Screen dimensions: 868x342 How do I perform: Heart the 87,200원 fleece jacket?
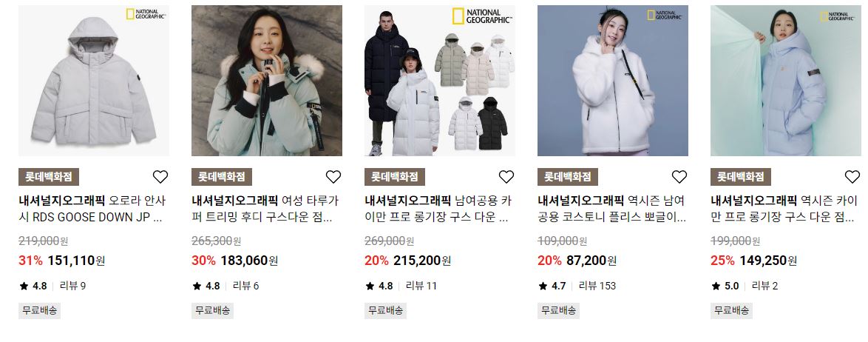pyautogui.click(x=679, y=177)
